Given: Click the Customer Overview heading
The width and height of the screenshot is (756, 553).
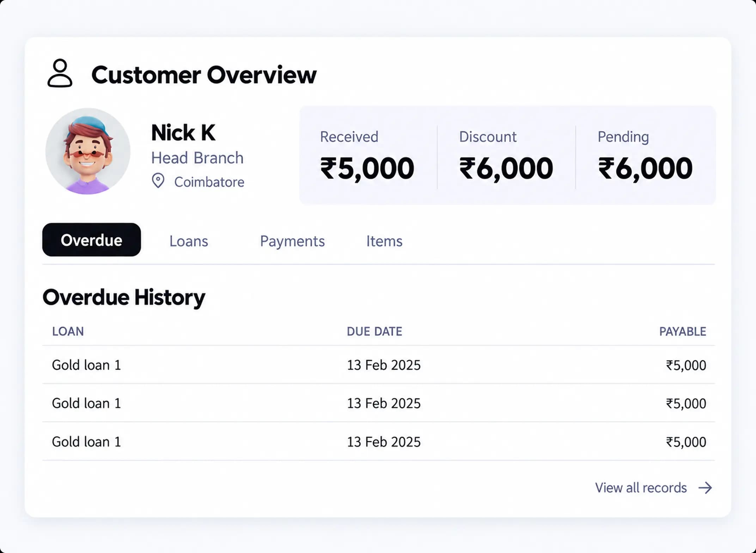Looking at the screenshot, I should tap(204, 75).
